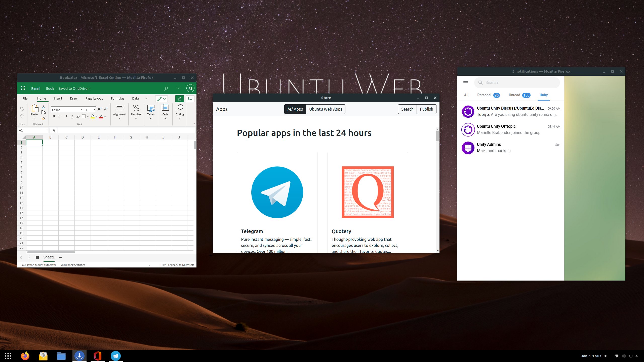
Task: Expand the Alignment group dropdown
Action: [x=119, y=119]
